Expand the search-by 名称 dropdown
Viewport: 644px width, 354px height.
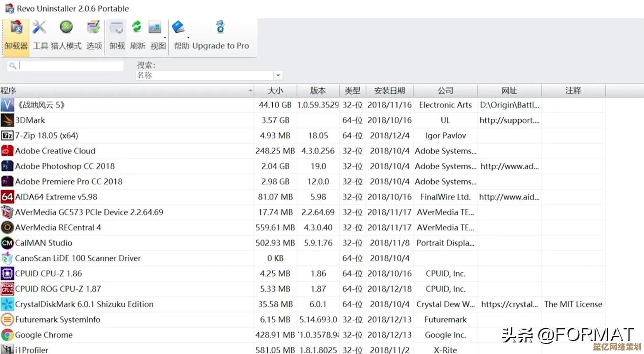click(x=278, y=75)
